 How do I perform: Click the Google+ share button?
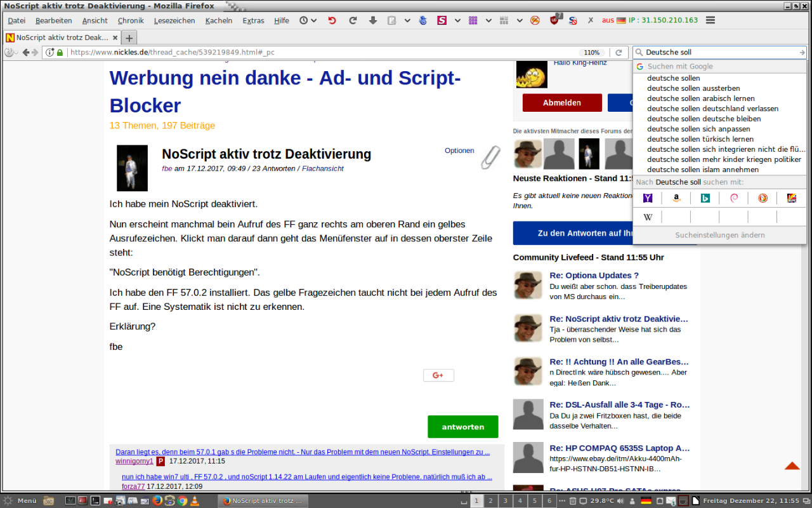[438, 375]
